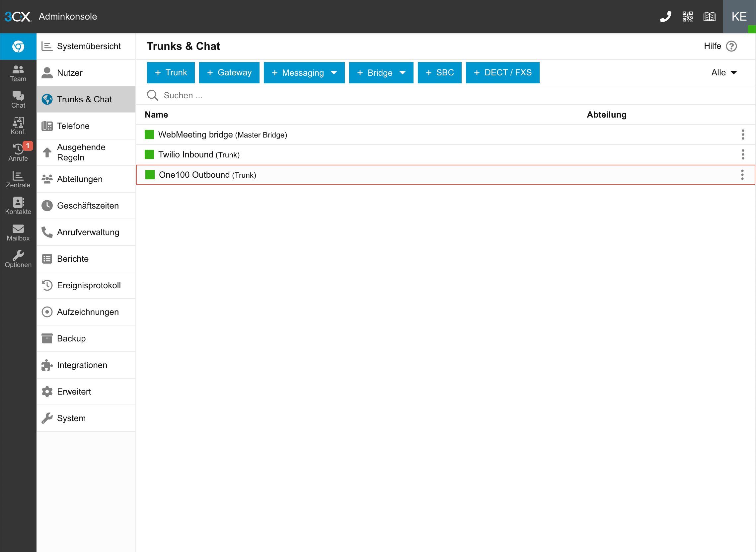
Task: Click the Chrome extension icon in sidebar
Action: [x=18, y=46]
